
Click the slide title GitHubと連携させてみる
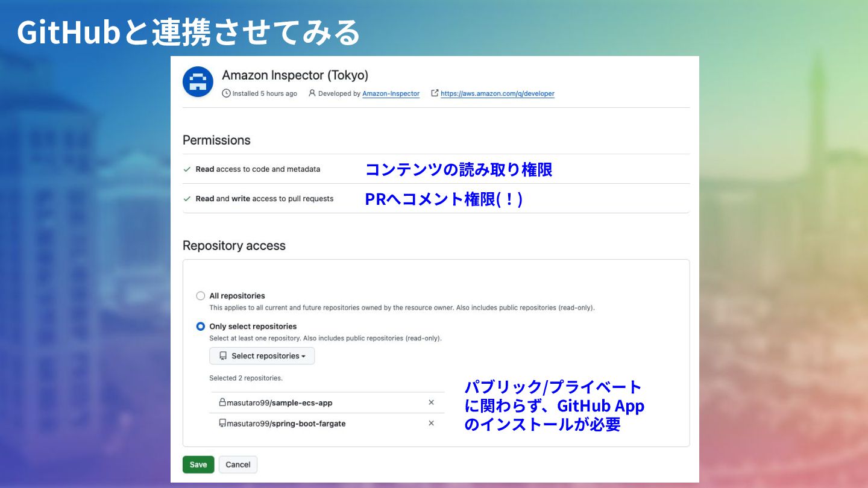pyautogui.click(x=188, y=32)
